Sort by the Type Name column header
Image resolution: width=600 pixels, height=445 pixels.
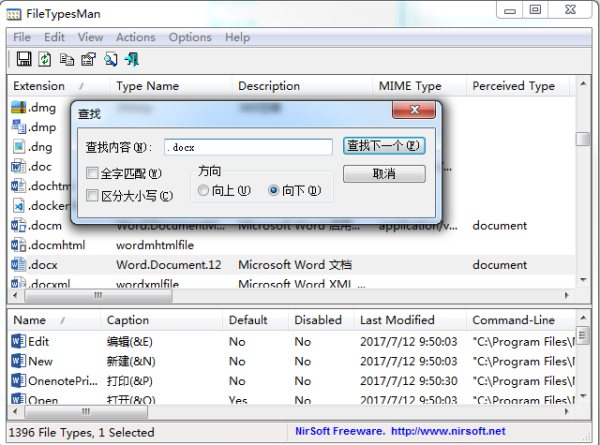[171, 86]
